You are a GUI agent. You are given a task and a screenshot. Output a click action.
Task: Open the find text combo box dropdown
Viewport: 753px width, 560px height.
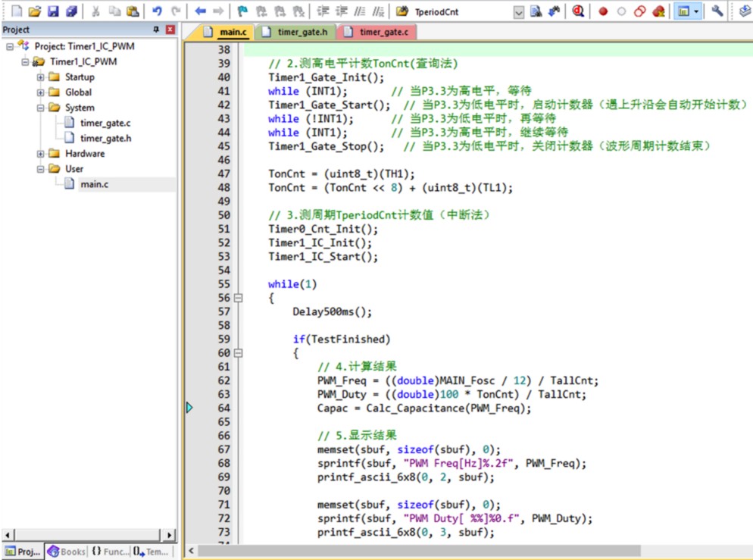point(519,12)
